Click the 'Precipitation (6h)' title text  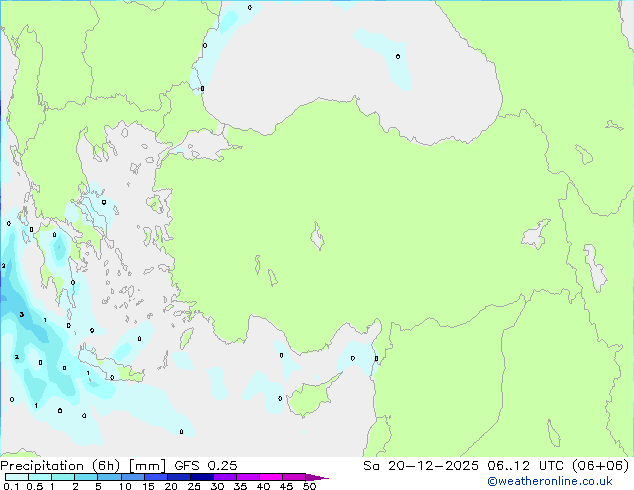[60, 466]
